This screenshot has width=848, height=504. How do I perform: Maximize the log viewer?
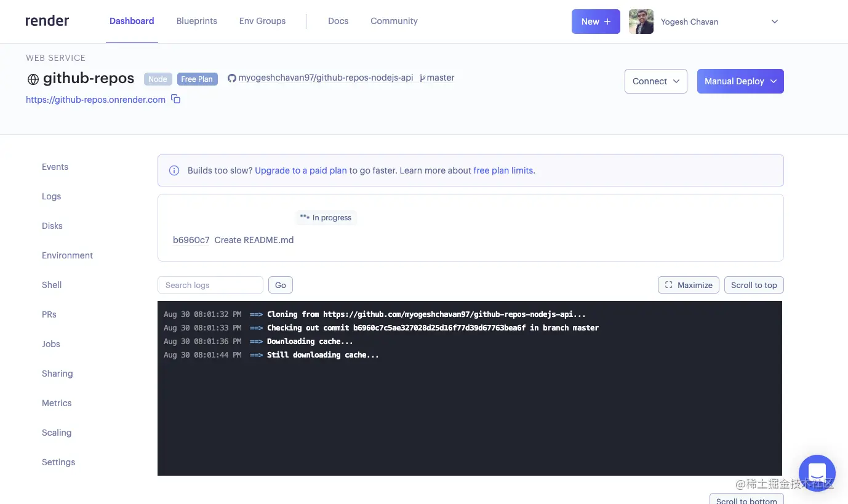pos(687,285)
